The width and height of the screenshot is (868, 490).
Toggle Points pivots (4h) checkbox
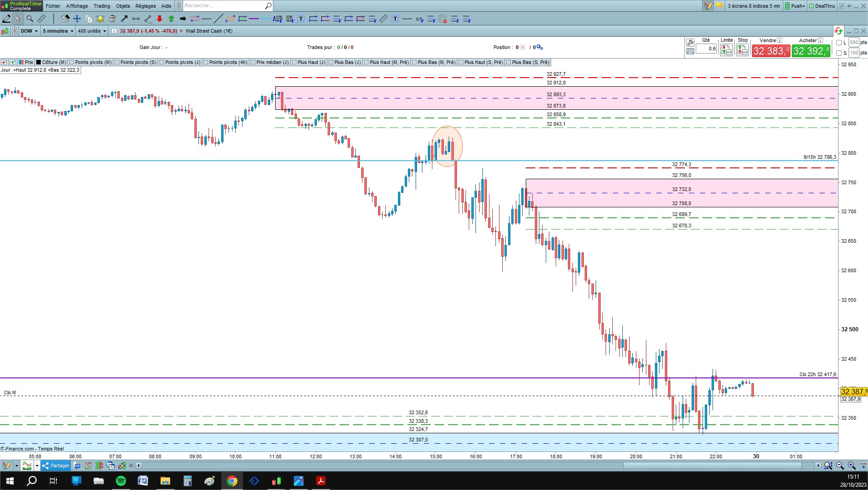tap(206, 62)
